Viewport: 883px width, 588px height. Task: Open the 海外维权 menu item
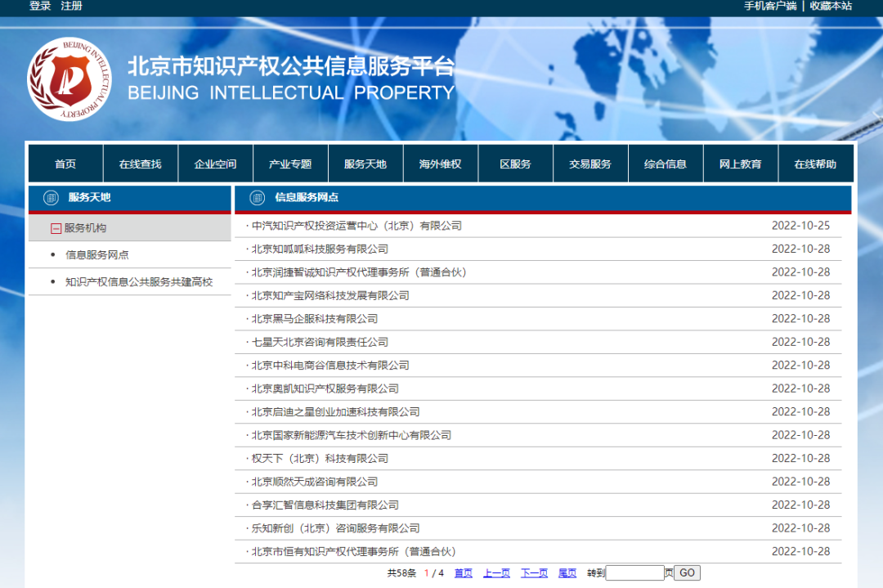[441, 164]
